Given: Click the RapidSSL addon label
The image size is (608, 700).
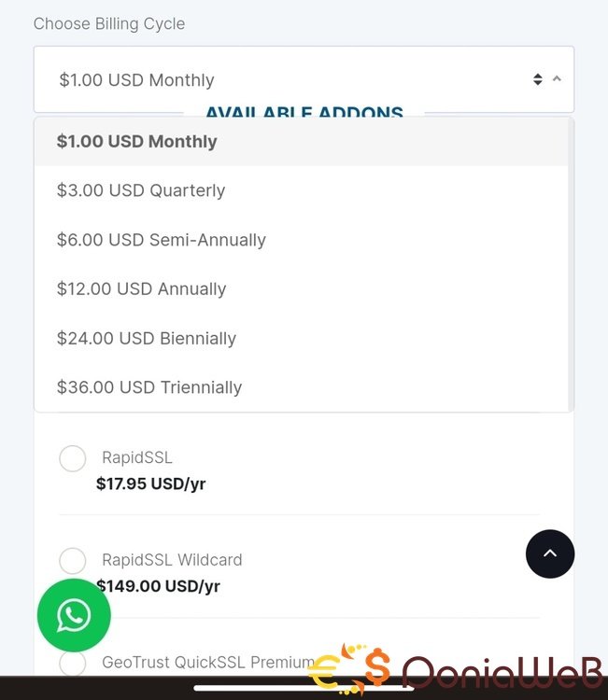Looking at the screenshot, I should (x=137, y=457).
